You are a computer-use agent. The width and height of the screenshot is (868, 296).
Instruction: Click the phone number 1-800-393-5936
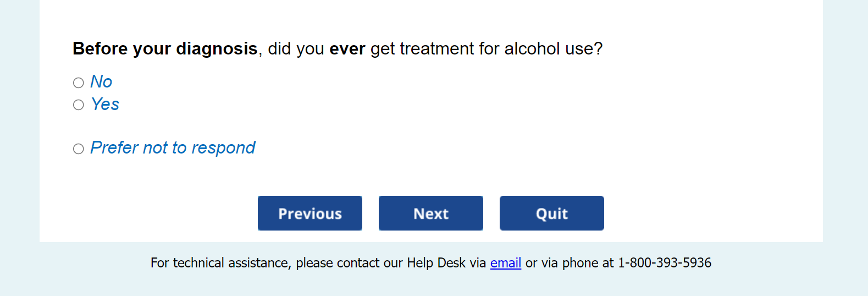pyautogui.click(x=664, y=263)
